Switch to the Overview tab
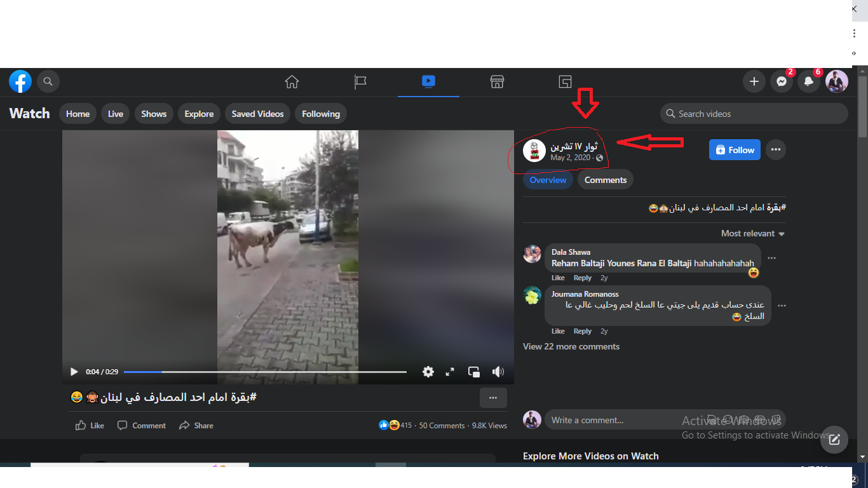Screen dimensions: 868x488 548,180
